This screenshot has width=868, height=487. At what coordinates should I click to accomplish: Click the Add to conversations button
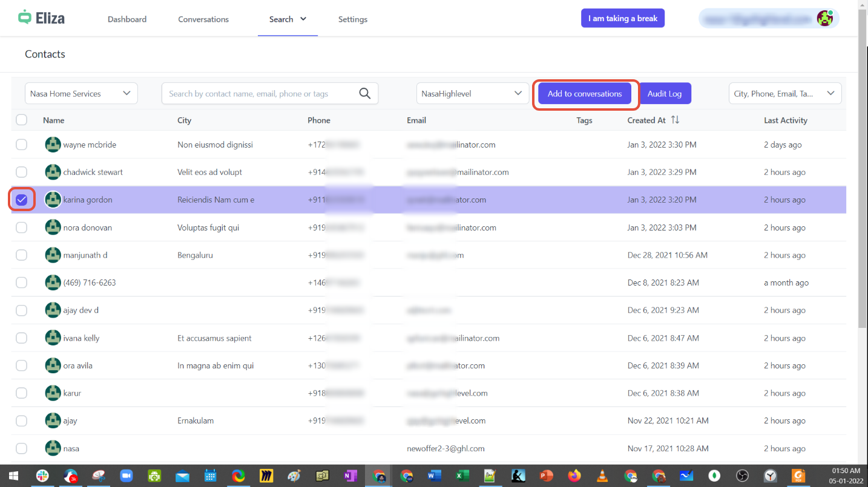[x=584, y=94]
